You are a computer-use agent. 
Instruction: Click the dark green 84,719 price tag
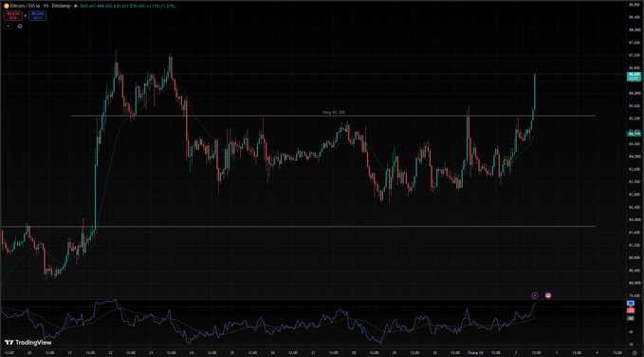(x=634, y=134)
